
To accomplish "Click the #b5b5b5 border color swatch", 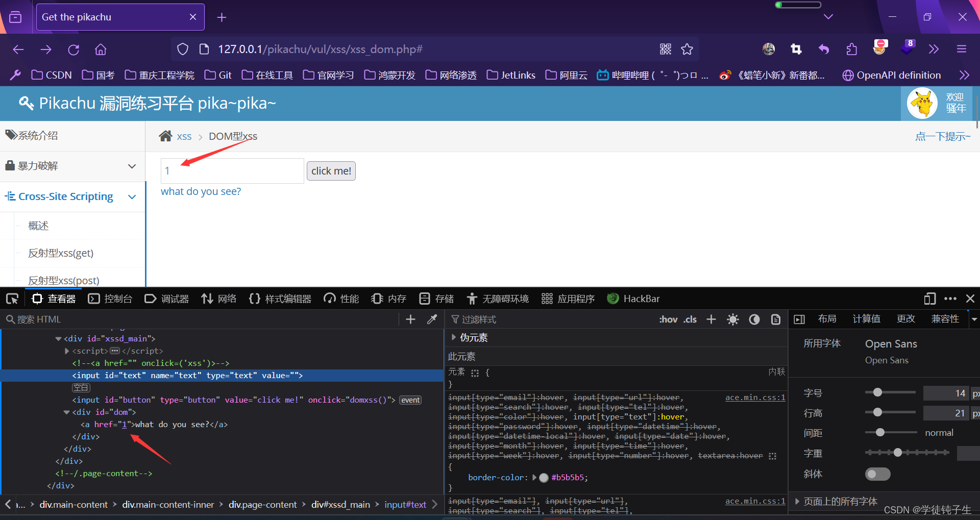I will 544,478.
